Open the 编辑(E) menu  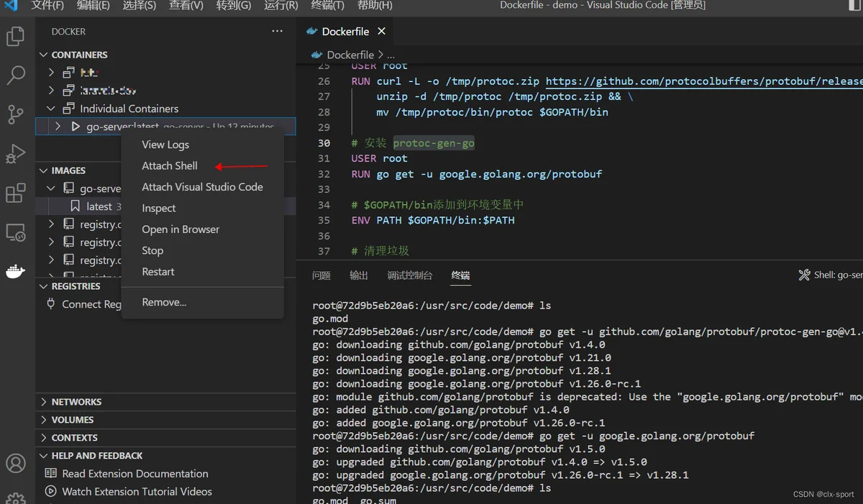click(93, 6)
